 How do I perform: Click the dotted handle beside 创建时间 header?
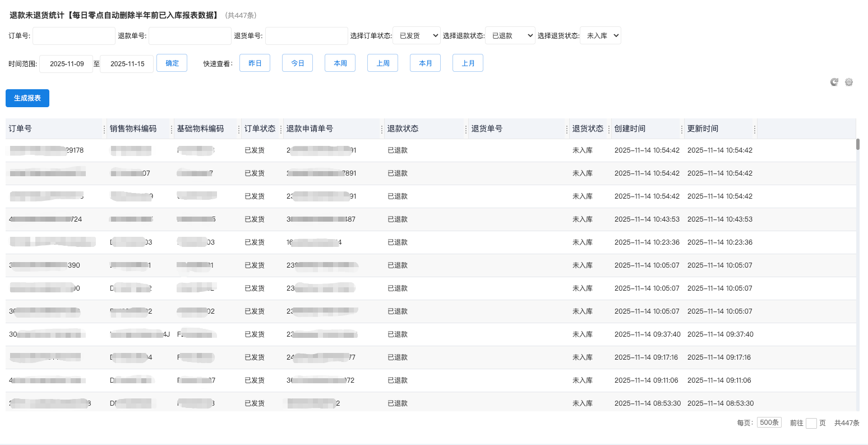(x=682, y=129)
